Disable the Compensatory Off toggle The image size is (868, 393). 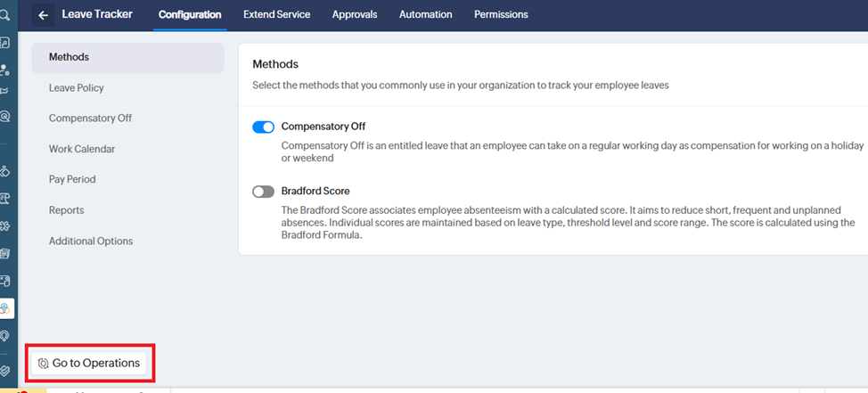coord(263,127)
